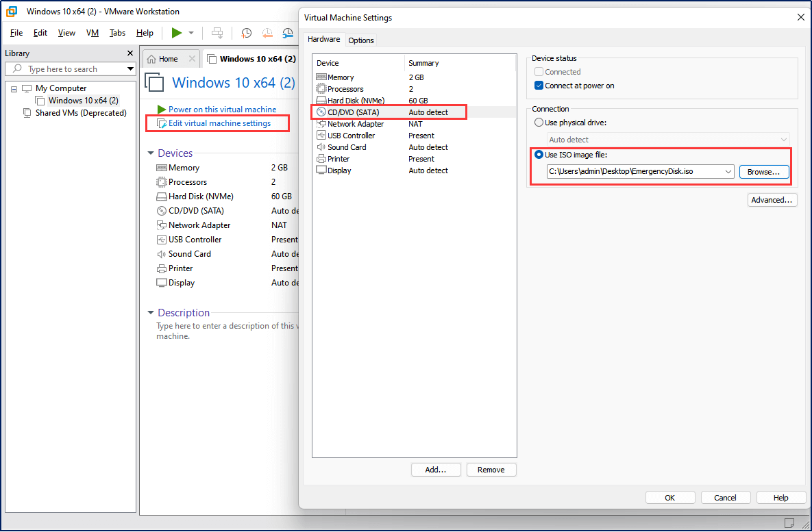Click the Hard Disk (NVMe) icon in Devices summary

(x=162, y=197)
